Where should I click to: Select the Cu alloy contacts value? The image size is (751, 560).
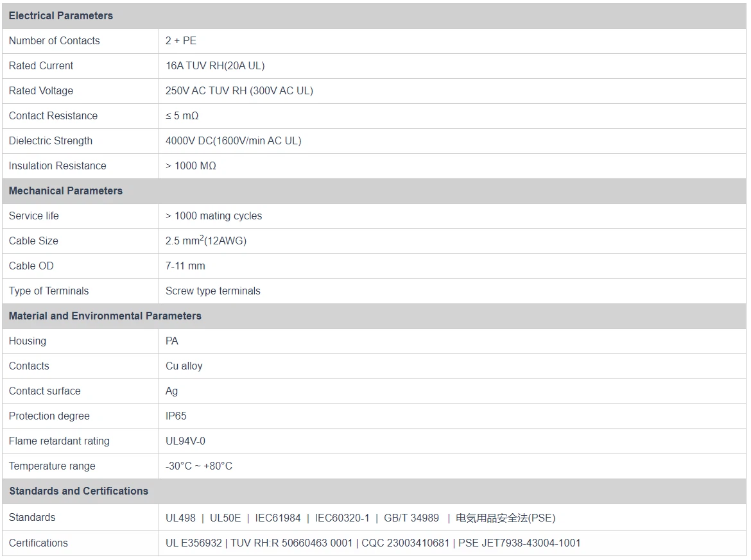184,366
